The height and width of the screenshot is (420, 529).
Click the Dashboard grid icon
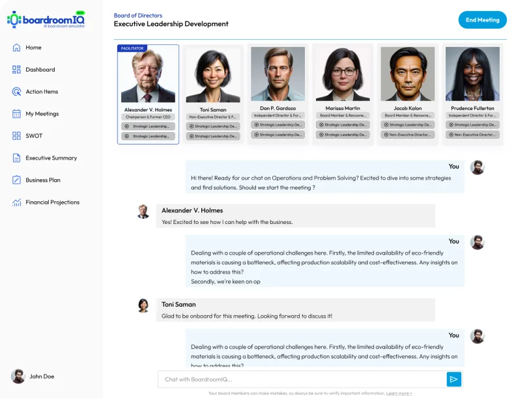16,70
